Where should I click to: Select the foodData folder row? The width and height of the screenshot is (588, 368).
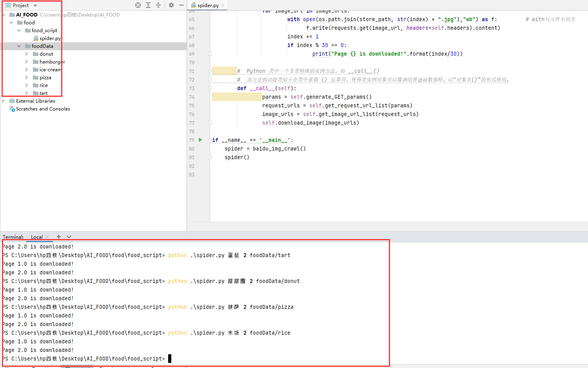click(93, 46)
